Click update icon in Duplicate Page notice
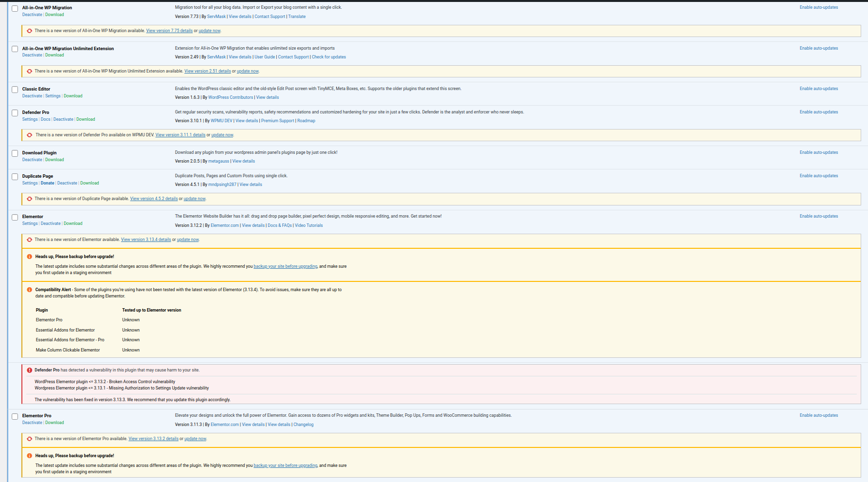The image size is (868, 482). pos(30,199)
